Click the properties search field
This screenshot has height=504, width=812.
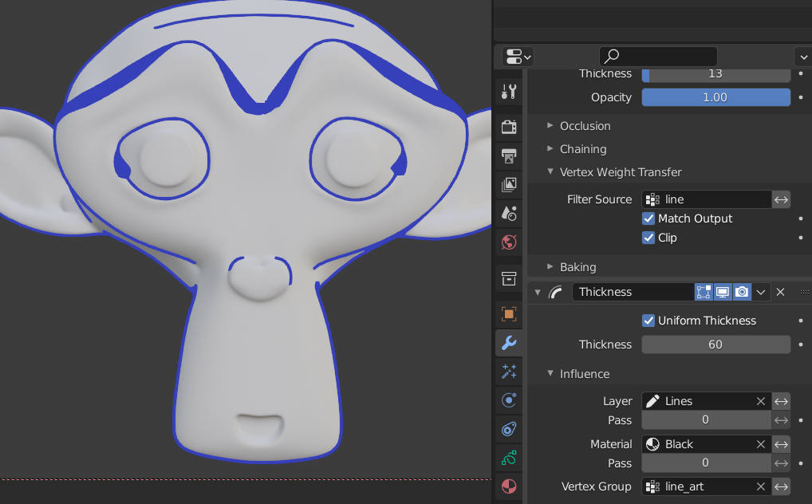point(658,56)
